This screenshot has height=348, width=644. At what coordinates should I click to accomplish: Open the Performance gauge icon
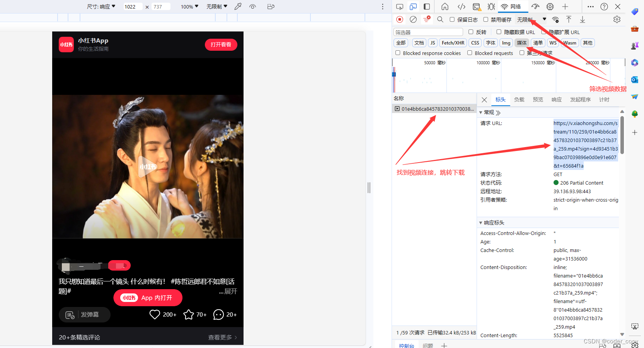click(535, 7)
